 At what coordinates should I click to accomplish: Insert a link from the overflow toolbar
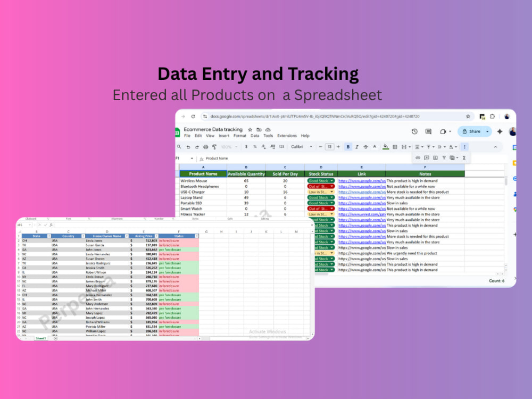(x=418, y=158)
